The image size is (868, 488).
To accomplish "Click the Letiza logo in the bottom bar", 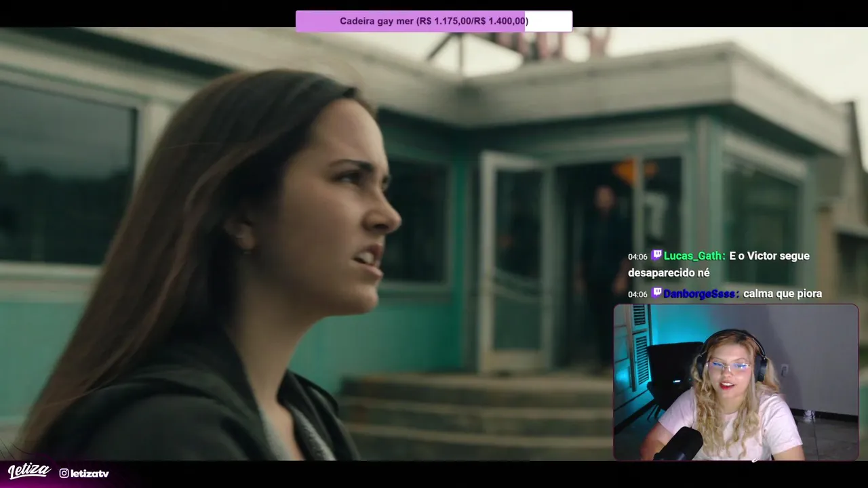I will (x=29, y=472).
